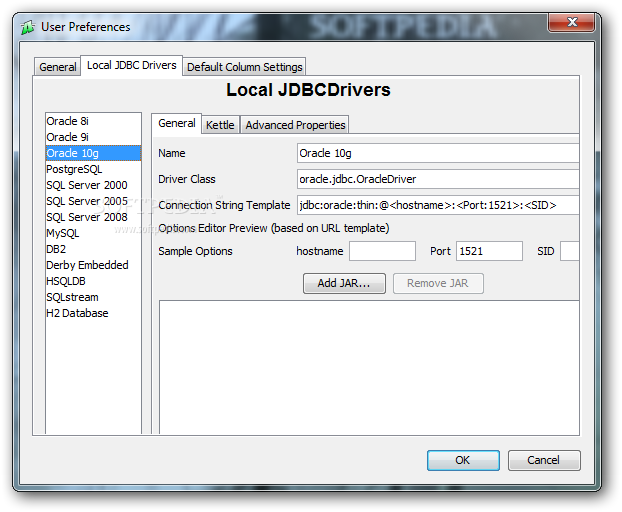Dismiss dialog with Cancel button
Image resolution: width=622 pixels, height=512 pixels.
544,460
